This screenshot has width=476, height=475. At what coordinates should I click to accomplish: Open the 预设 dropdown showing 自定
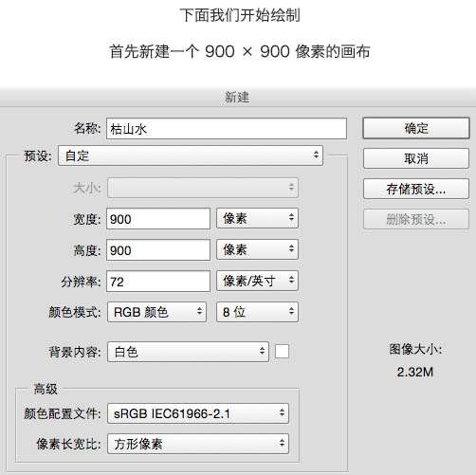[191, 155]
